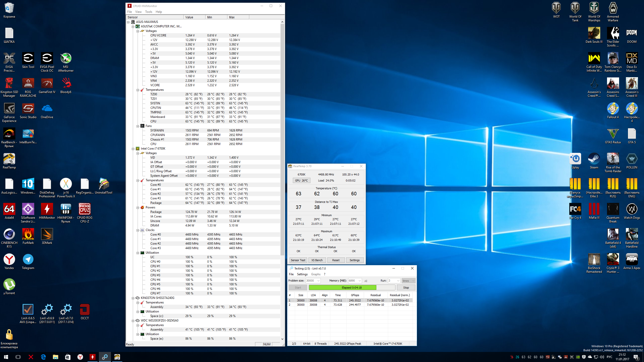Open the Memory (MiB) dropdown in LinX

[x=360, y=281]
